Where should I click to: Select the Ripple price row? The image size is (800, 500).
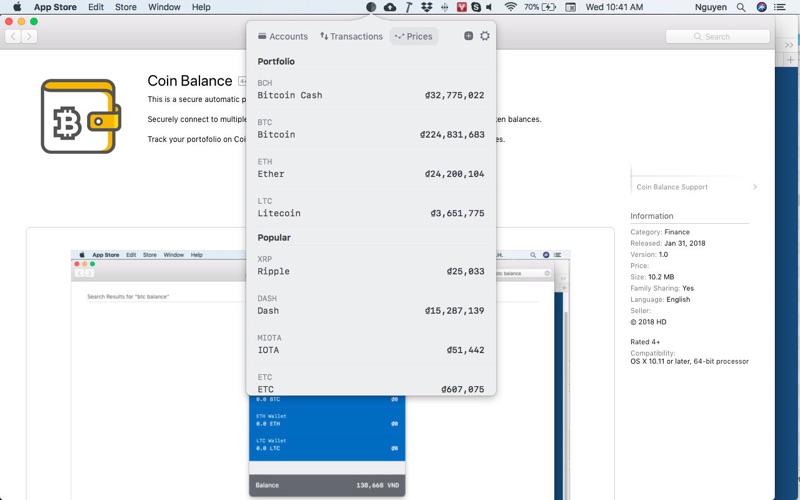pos(371,265)
